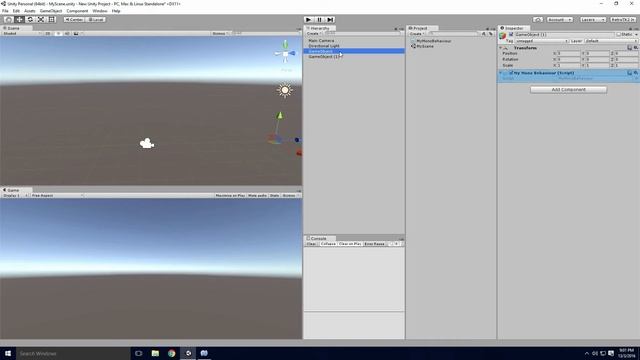The height and width of the screenshot is (360, 640).
Task: Toggle scene image effects picture icon
Action: click(x=76, y=33)
